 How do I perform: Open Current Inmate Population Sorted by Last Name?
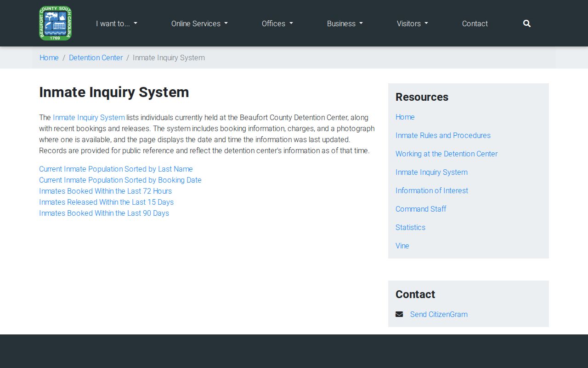116,169
